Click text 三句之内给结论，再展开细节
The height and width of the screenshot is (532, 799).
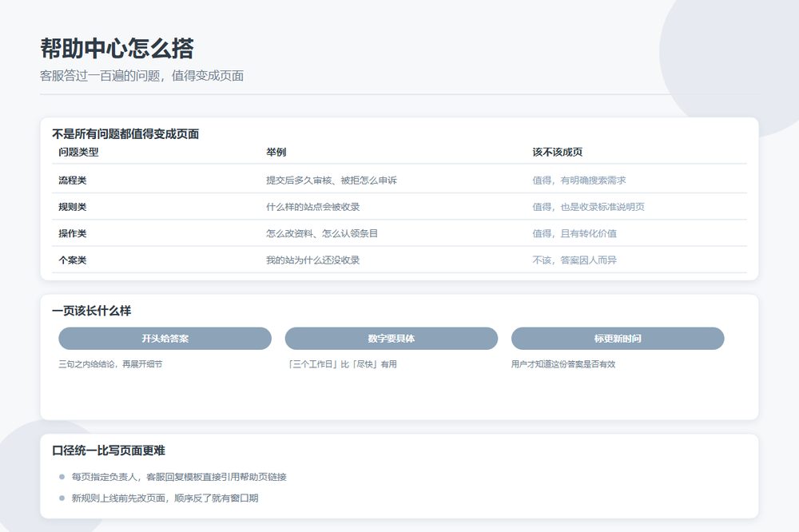pos(110,364)
